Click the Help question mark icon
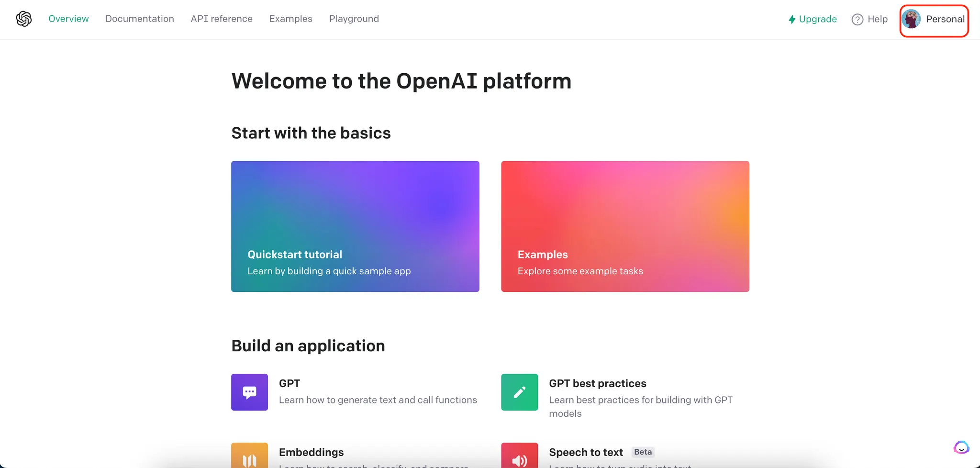This screenshot has width=980, height=468. click(857, 20)
